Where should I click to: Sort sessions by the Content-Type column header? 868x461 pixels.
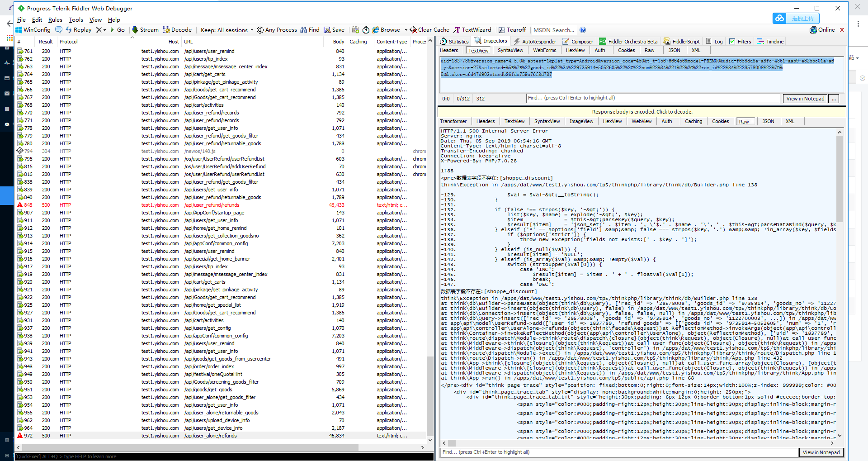click(x=392, y=42)
